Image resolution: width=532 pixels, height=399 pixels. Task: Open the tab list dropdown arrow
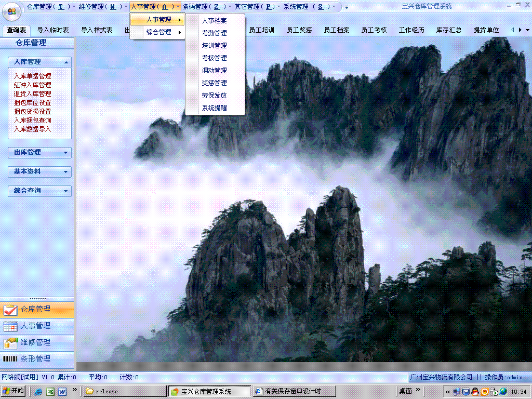(527, 30)
